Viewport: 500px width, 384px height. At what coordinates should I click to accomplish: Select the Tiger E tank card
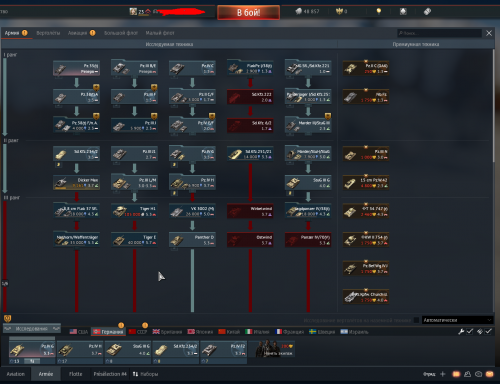[x=134, y=240]
